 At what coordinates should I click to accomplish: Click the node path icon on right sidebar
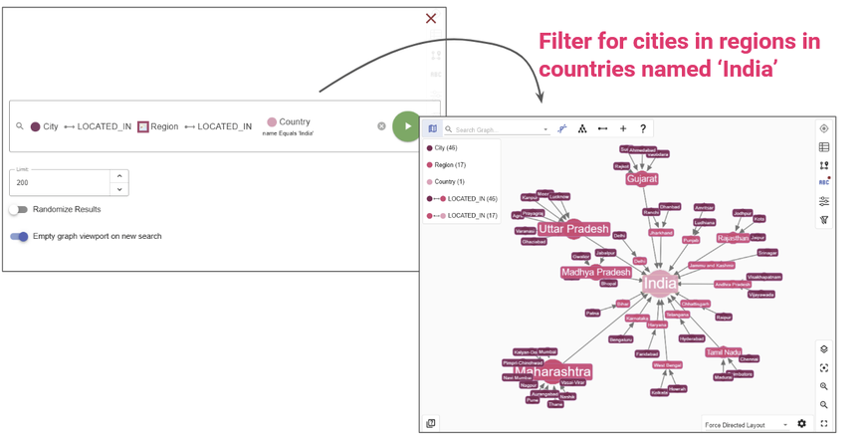[x=824, y=165]
